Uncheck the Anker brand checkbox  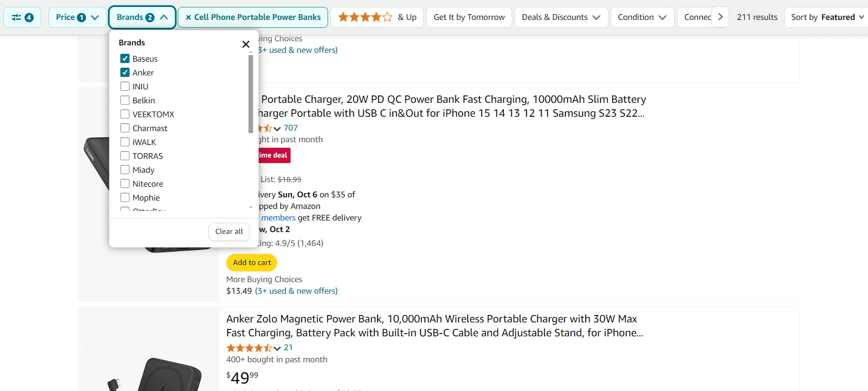click(125, 73)
